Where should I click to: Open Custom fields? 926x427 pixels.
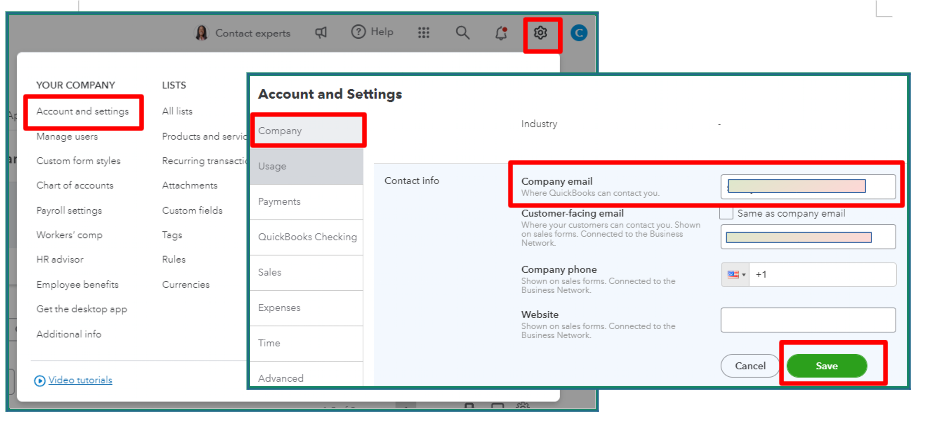[192, 210]
